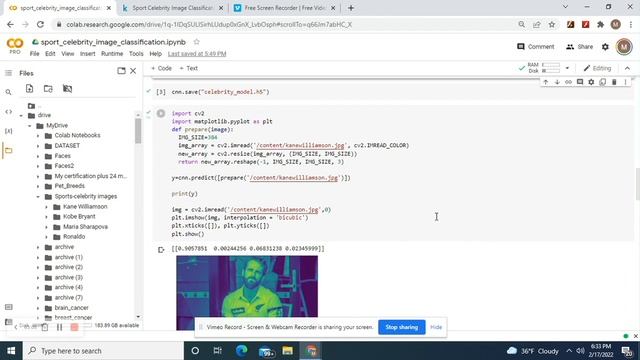Copy link to cell icon

pos(568,82)
